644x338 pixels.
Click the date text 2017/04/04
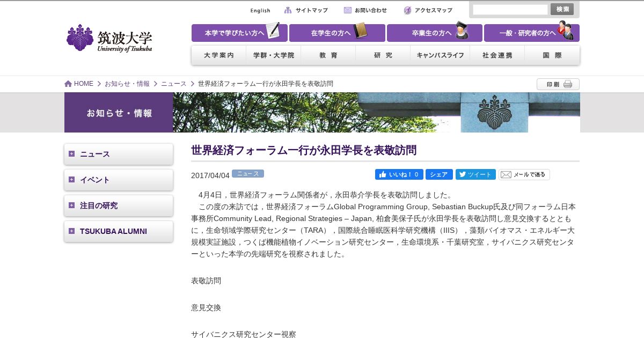[x=210, y=175]
